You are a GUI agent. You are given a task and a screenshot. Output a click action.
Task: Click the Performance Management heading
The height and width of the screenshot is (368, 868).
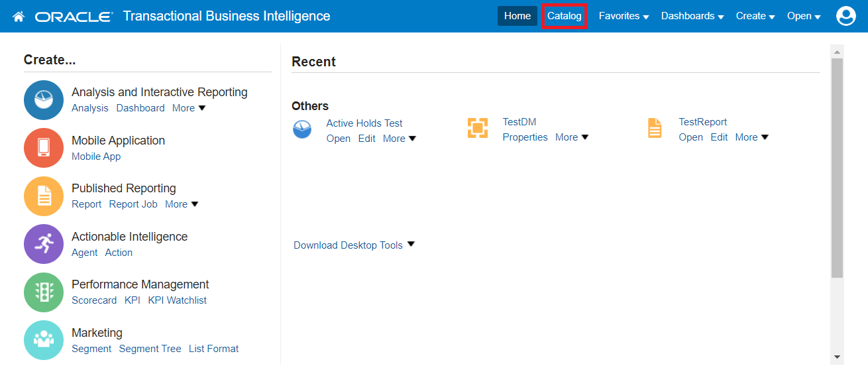140,284
